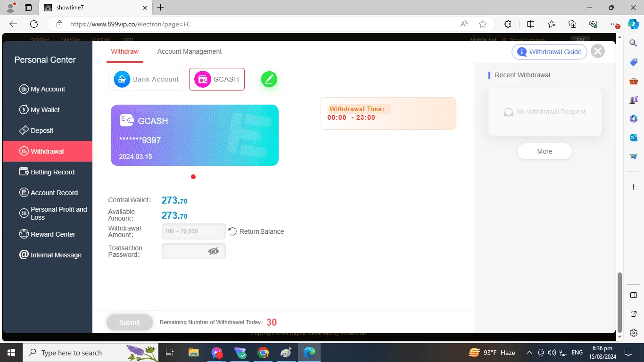Add page to favorites star icon
644x362 pixels.
pos(483,24)
